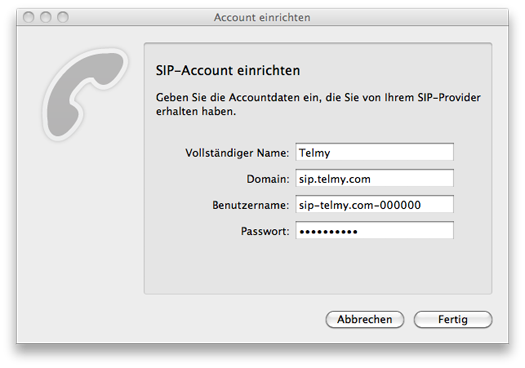Viewport: 525px width, 368px height.
Task: Click the "Benutzername:" label text
Action: [250, 205]
